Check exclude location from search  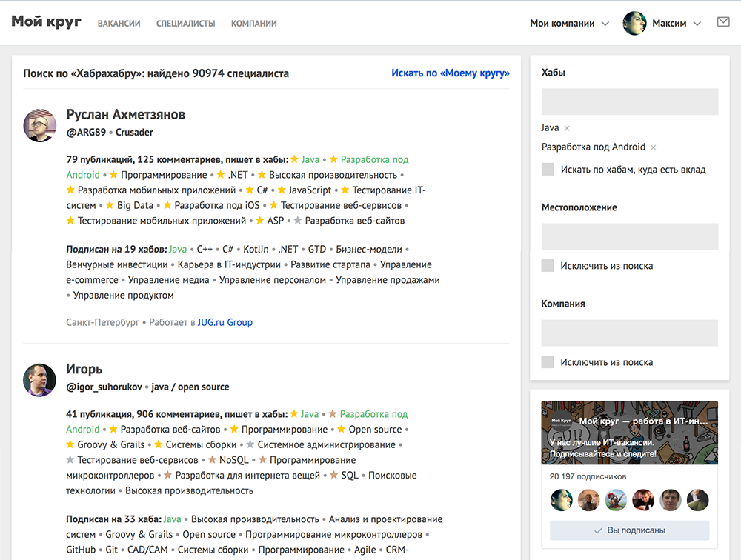pos(548,266)
